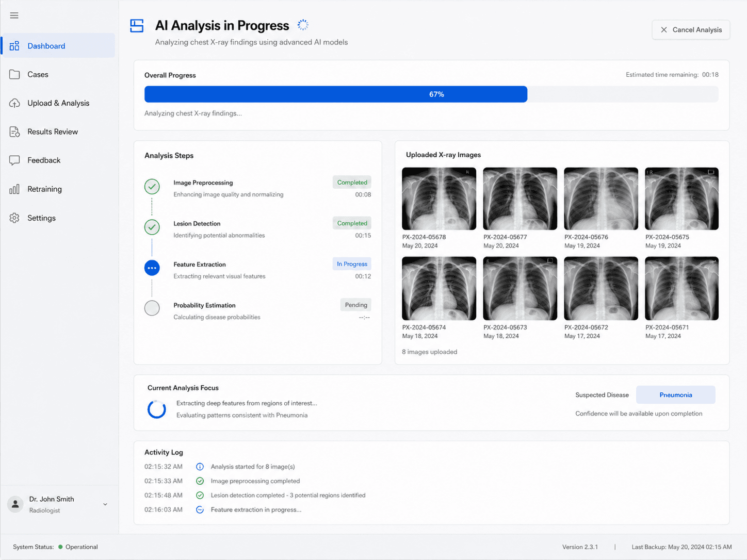The width and height of the screenshot is (747, 560).
Task: Open X-ray thumbnail PX-2024-05676
Action: pyautogui.click(x=601, y=199)
